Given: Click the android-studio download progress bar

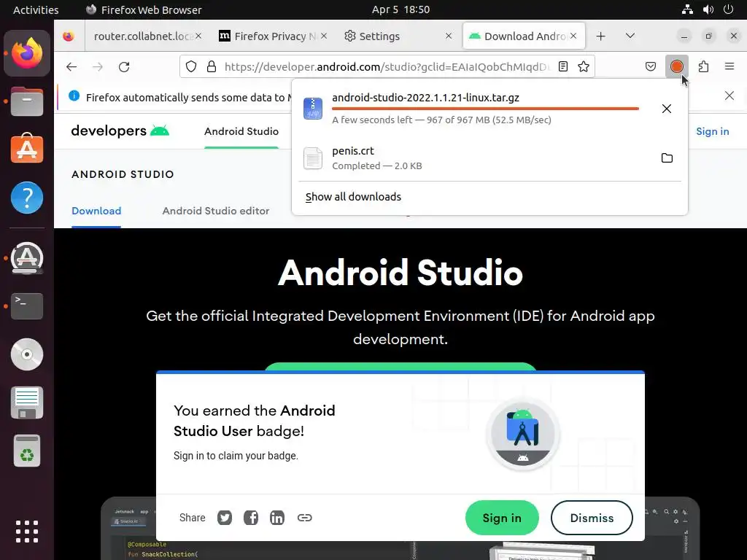Looking at the screenshot, I should click(x=485, y=109).
